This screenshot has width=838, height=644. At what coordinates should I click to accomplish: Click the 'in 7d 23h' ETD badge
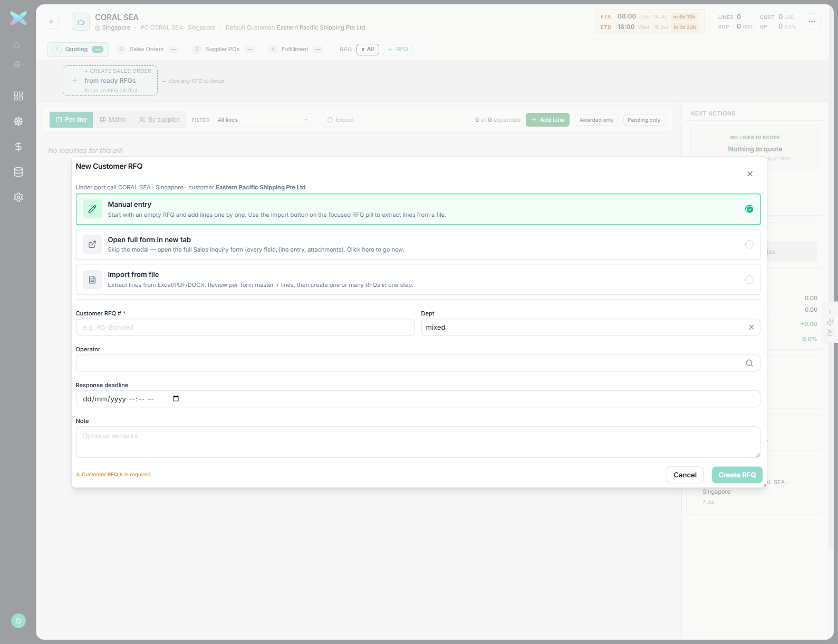click(685, 27)
